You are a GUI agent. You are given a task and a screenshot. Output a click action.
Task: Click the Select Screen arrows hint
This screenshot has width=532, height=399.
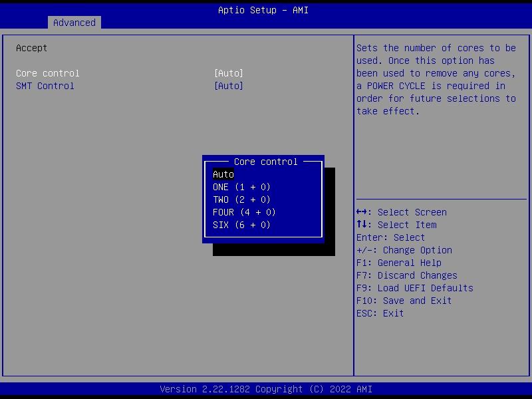(x=402, y=212)
